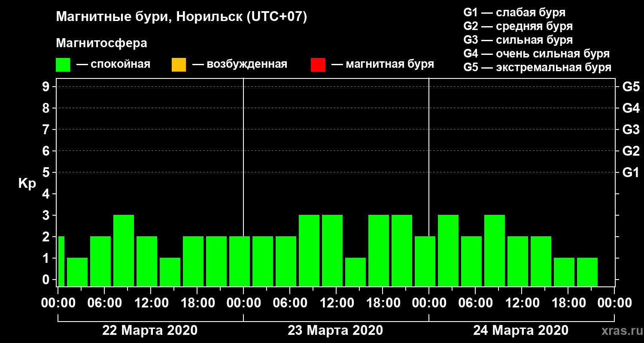Click the G5 tick label on right axis

pyautogui.click(x=631, y=87)
